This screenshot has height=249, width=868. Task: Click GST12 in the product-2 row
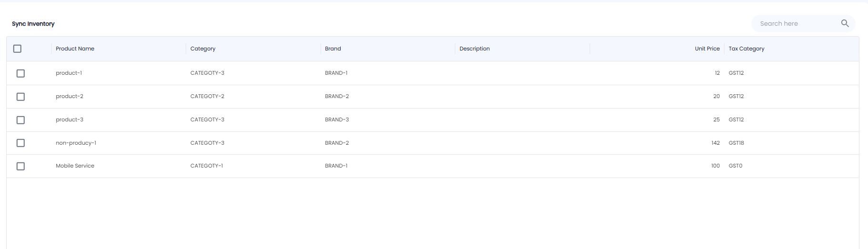coord(736,96)
